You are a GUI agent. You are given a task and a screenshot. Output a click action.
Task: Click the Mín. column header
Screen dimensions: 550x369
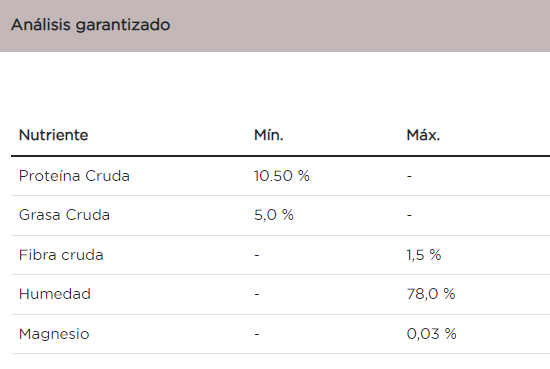pyautogui.click(x=269, y=135)
